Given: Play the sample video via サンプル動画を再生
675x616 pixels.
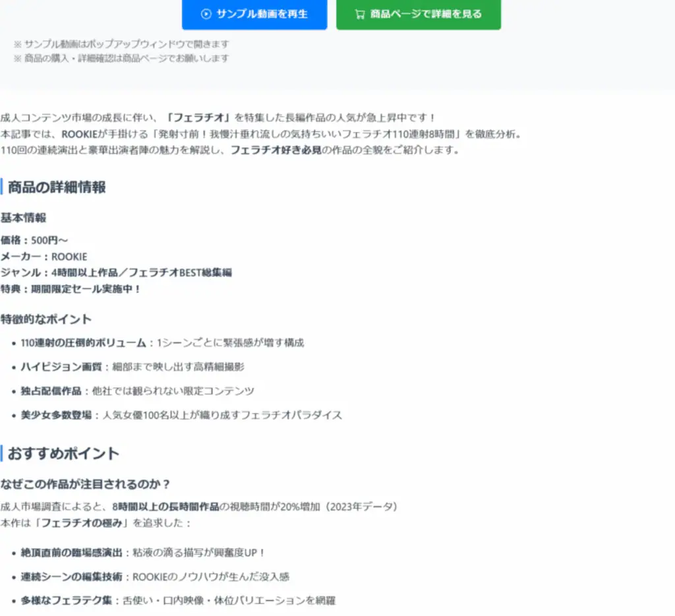Looking at the screenshot, I should point(254,14).
